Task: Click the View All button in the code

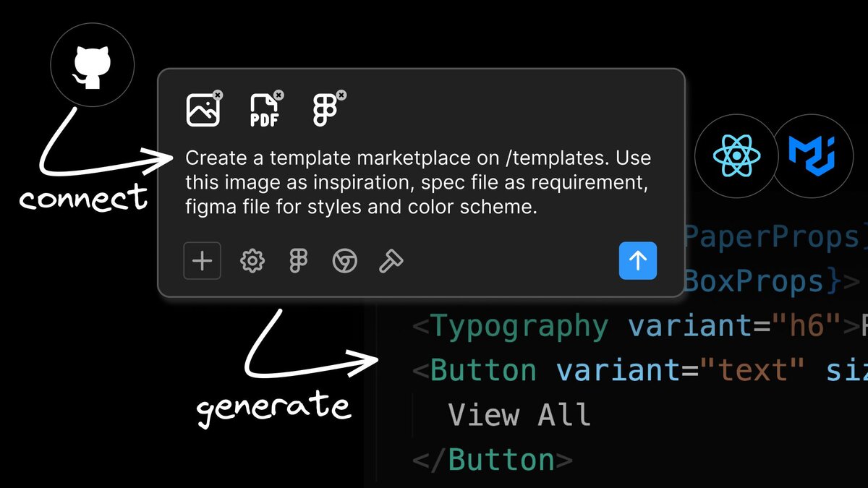Action: point(519,414)
